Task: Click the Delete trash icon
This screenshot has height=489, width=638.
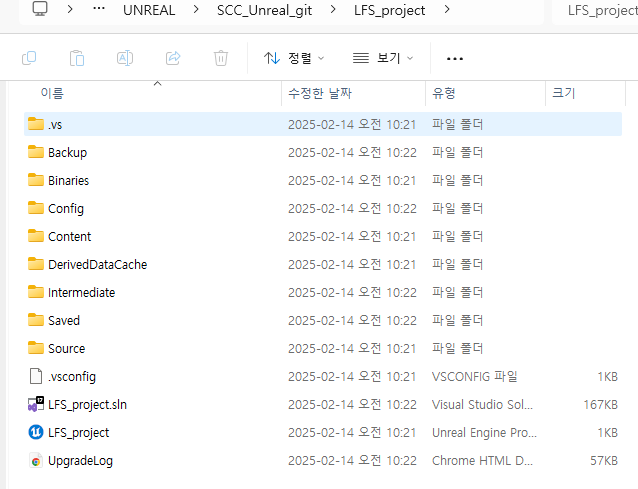Action: [221, 58]
